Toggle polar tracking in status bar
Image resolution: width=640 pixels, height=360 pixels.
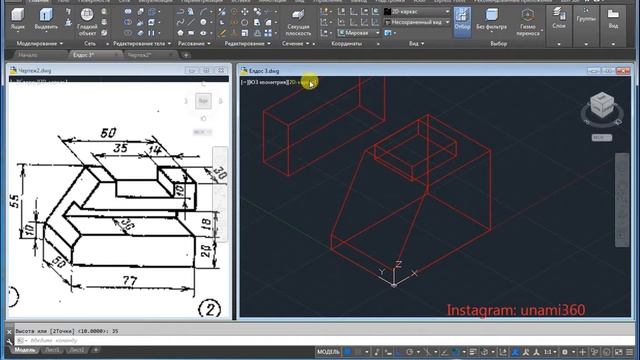pyautogui.click(x=409, y=352)
